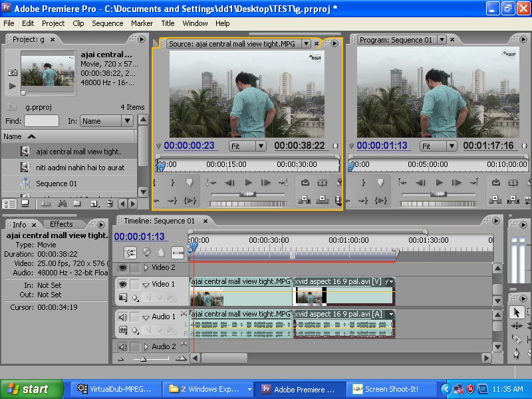The image size is (532, 399).
Task: Set unnumbered marker in the Timeline
Action: (161, 252)
